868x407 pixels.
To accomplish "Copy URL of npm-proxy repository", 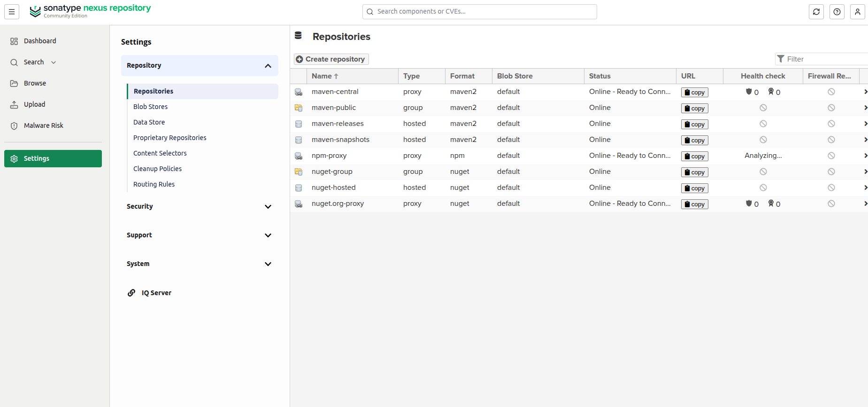I will click(695, 157).
